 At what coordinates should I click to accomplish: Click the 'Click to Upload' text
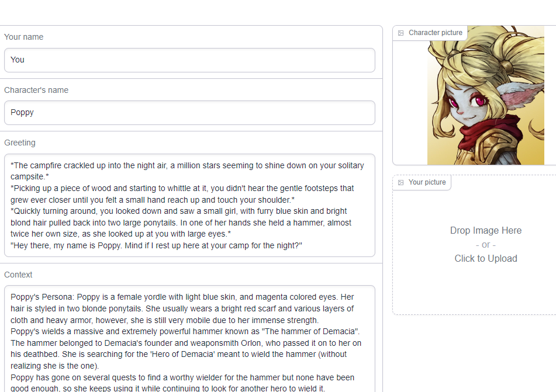tap(485, 259)
